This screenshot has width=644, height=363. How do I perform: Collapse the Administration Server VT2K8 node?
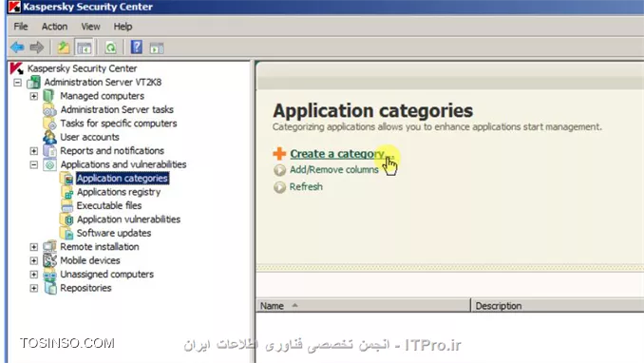17,83
